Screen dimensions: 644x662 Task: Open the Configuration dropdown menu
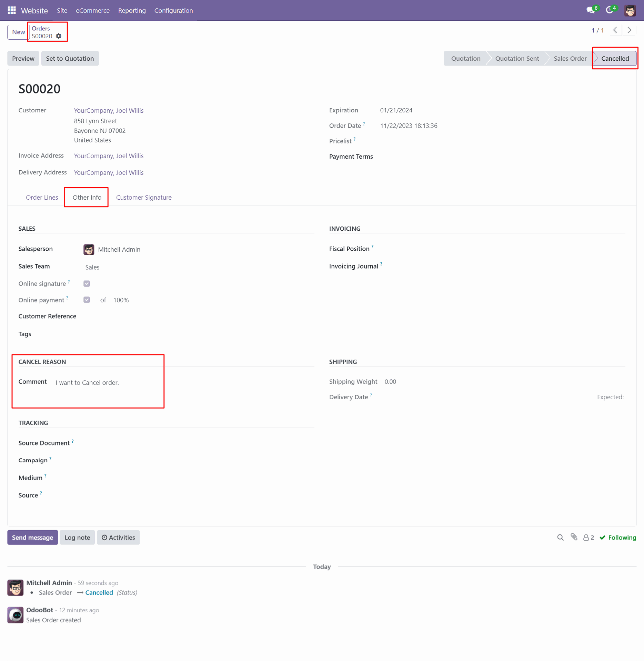coord(173,10)
